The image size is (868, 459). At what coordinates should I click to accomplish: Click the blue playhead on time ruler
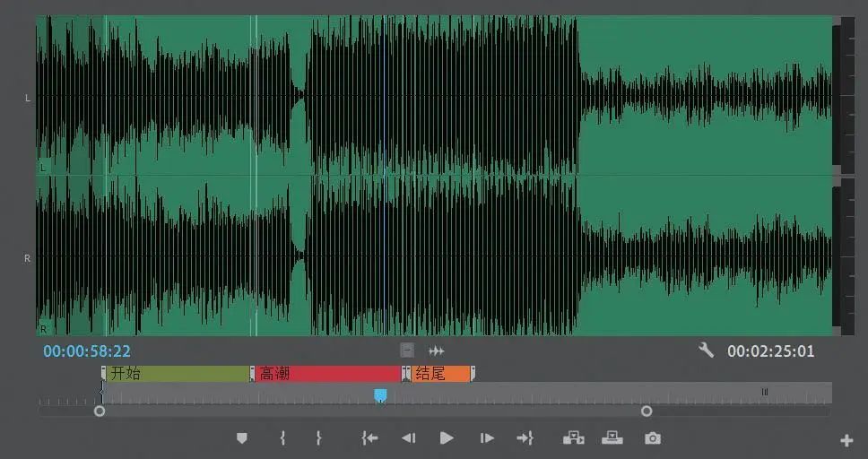380,395
